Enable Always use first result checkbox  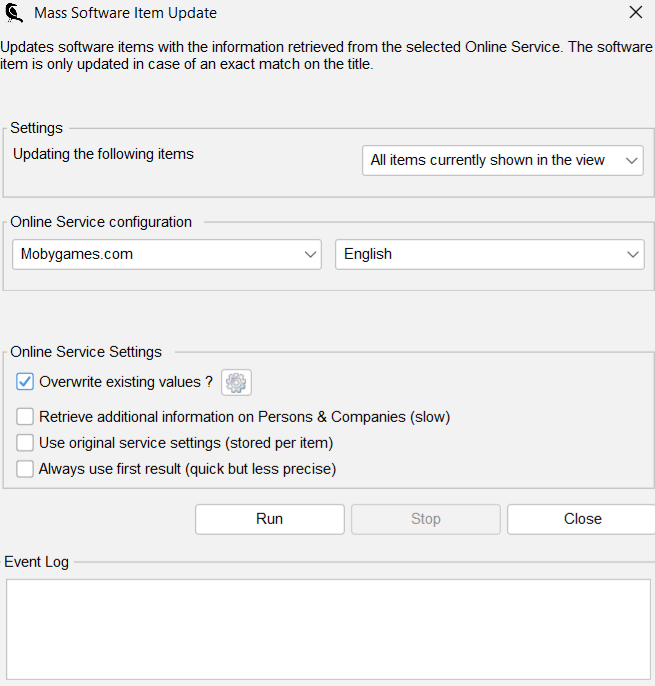[x=25, y=469]
